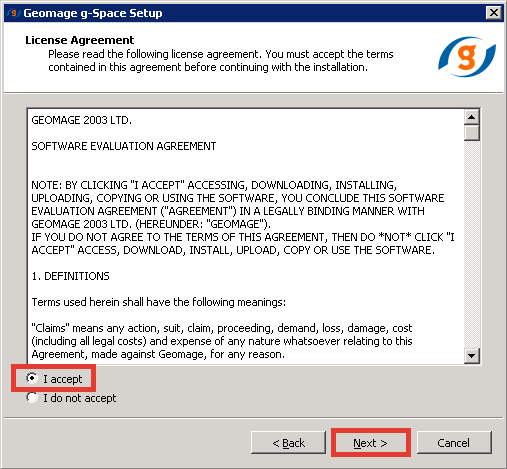Image resolution: width=507 pixels, height=469 pixels.
Task: Click the license text scroll down arrow
Action: 472,356
